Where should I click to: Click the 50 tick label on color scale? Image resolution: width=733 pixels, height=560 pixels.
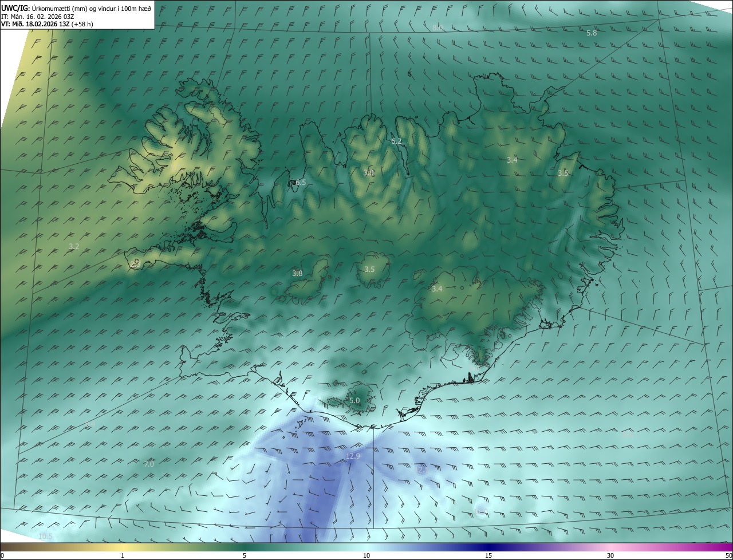coord(729,556)
